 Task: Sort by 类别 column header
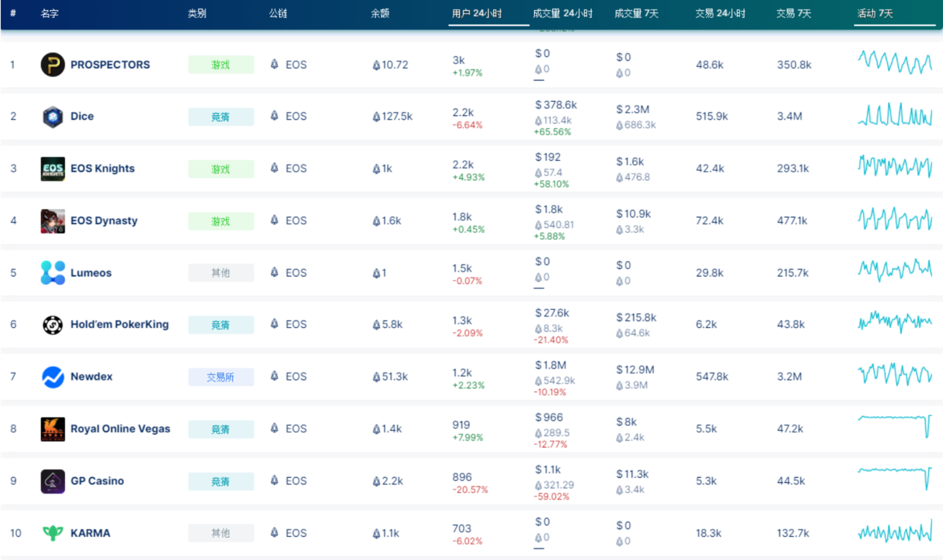pos(197,14)
